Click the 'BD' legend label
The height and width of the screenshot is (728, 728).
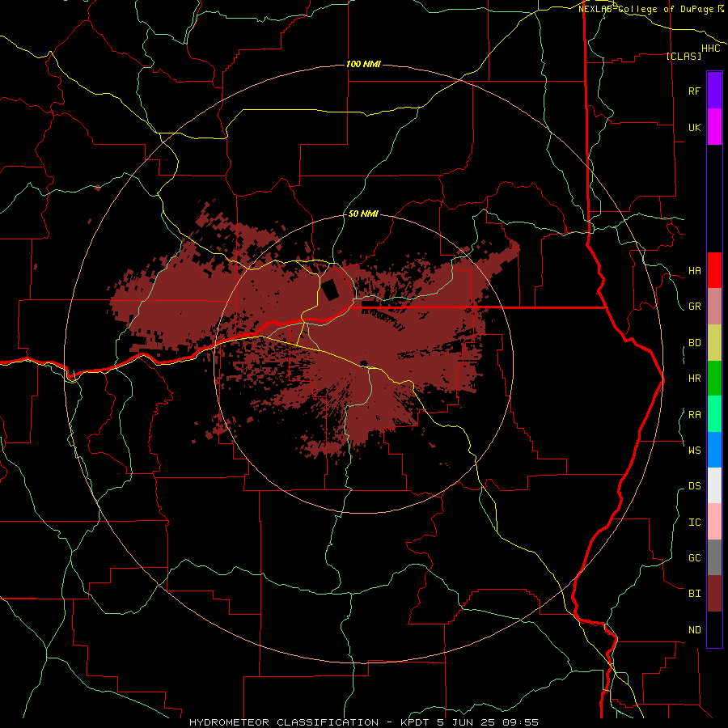694,343
